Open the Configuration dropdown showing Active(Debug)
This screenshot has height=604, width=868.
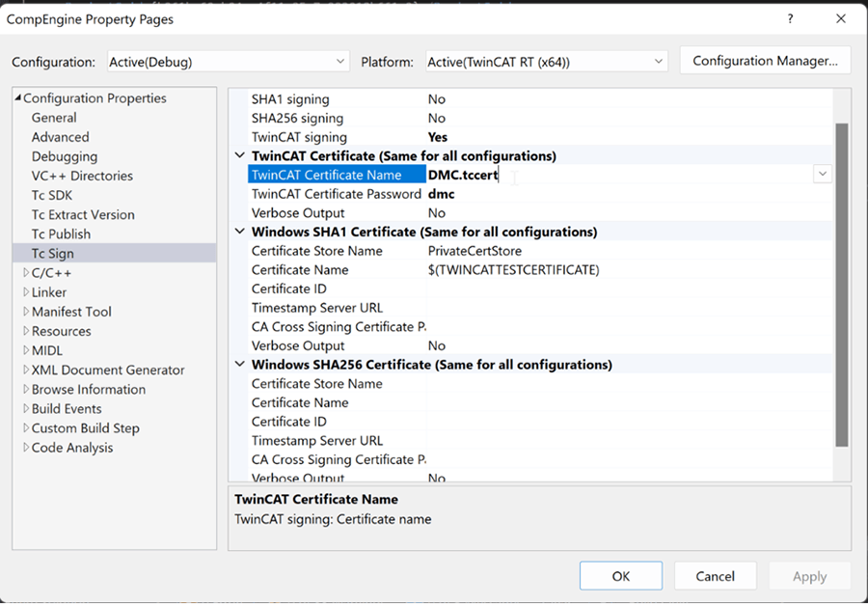[228, 62]
